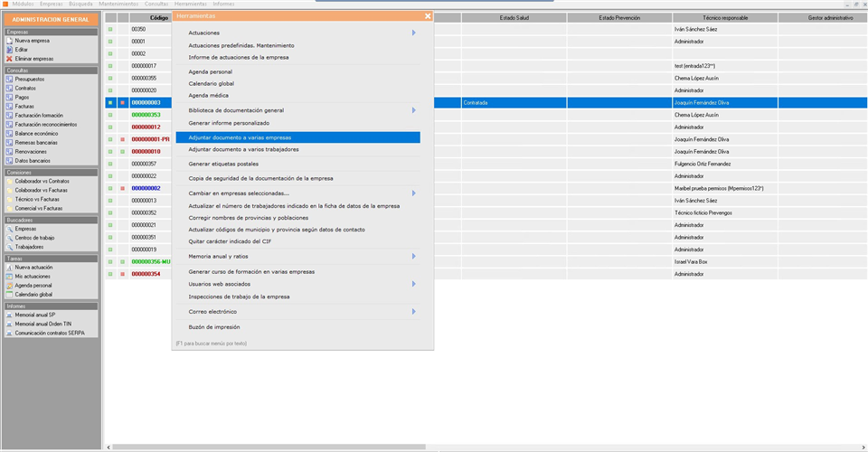Click the Nueva actuación task icon

click(x=10, y=268)
